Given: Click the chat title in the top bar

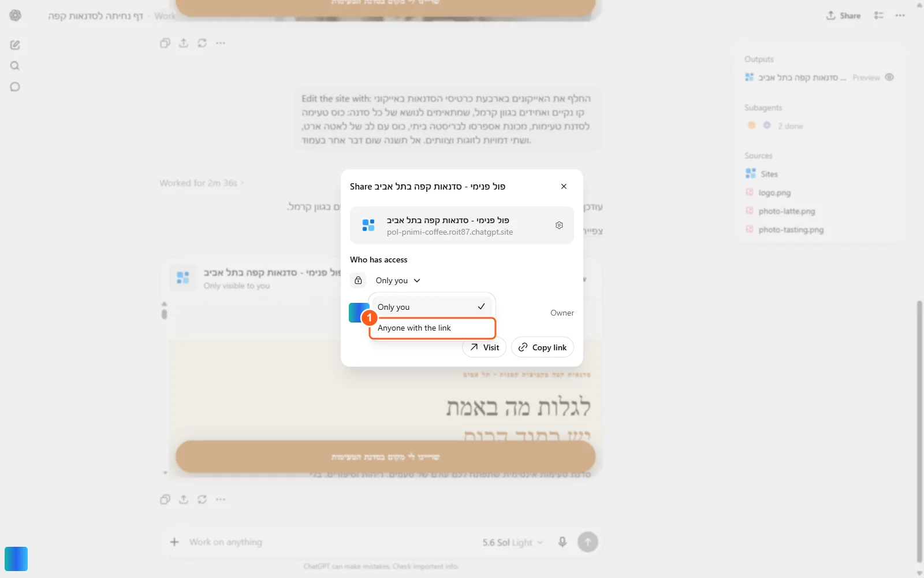Looking at the screenshot, I should [x=95, y=16].
